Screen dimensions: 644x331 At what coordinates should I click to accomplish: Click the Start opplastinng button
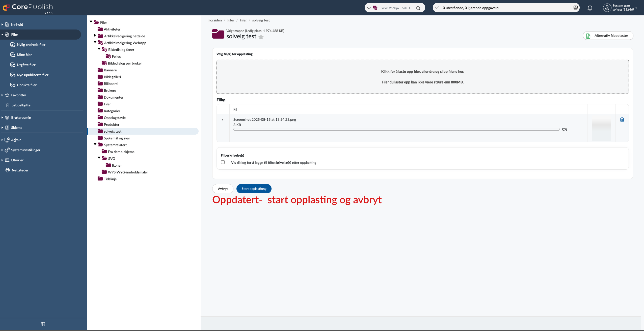254,189
